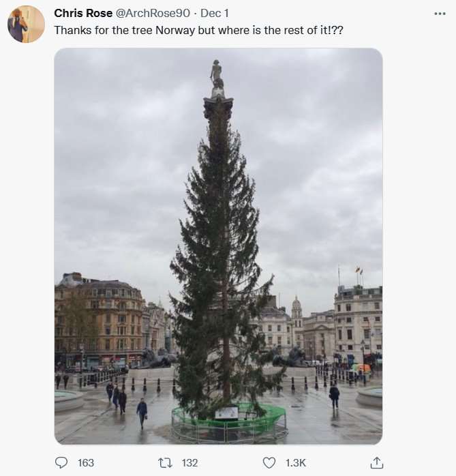The image size is (456, 476).
Task: Click the flags on the right building
Action: [x=358, y=271]
